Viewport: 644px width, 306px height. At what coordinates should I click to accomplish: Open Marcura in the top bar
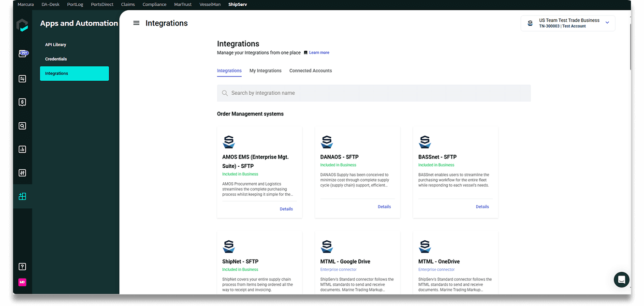[26, 4]
